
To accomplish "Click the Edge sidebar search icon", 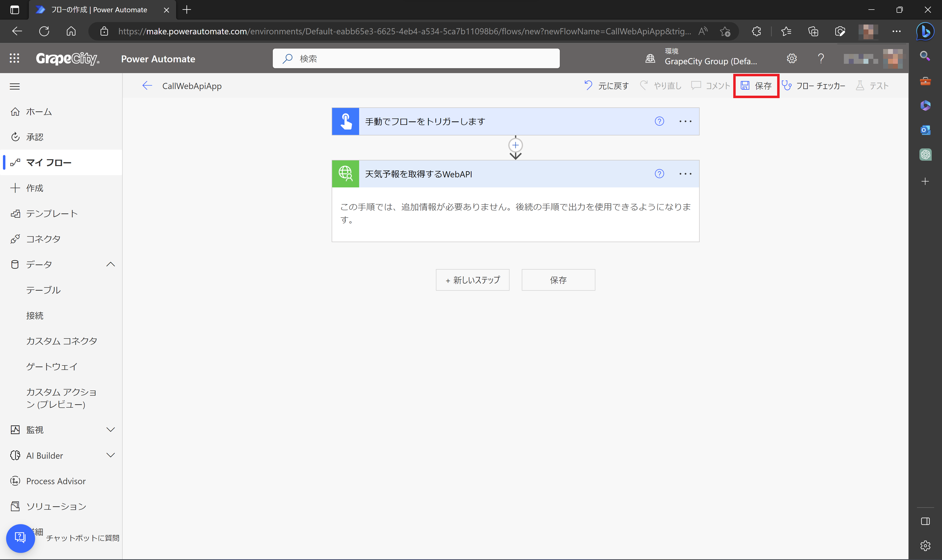I will tap(925, 56).
